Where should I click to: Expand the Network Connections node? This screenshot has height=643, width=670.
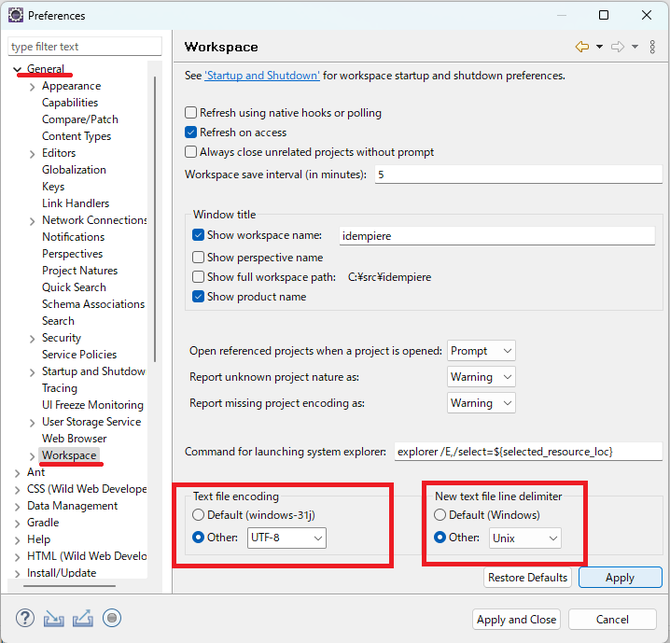click(x=32, y=221)
